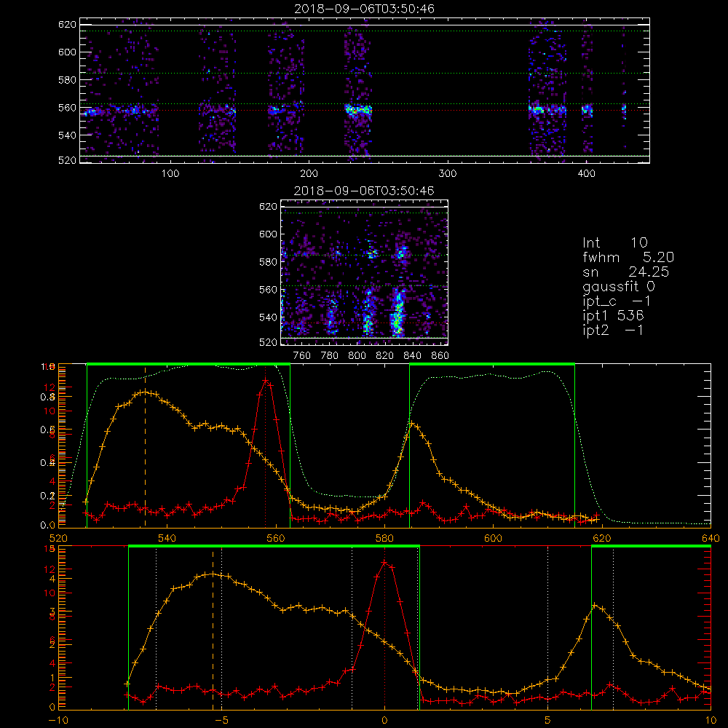728x728 pixels.
Task: Click right orange peak past 6 in bottom plot
Action: (x=595, y=606)
